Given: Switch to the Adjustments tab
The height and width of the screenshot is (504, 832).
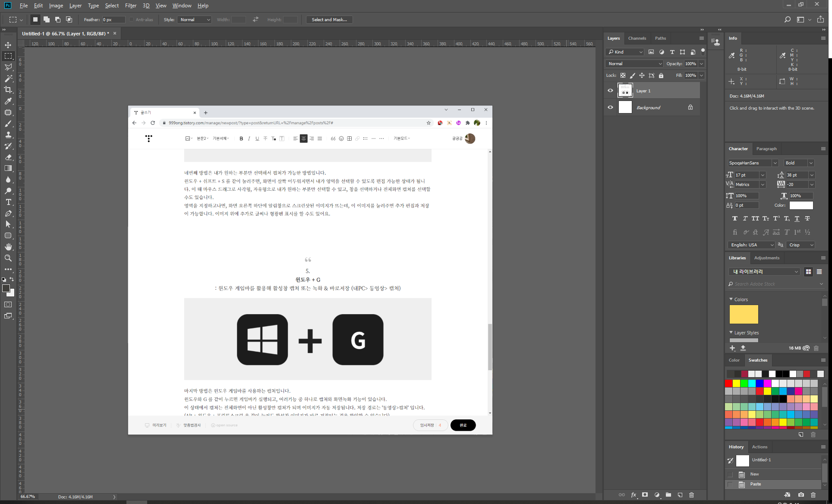Looking at the screenshot, I should [x=766, y=258].
